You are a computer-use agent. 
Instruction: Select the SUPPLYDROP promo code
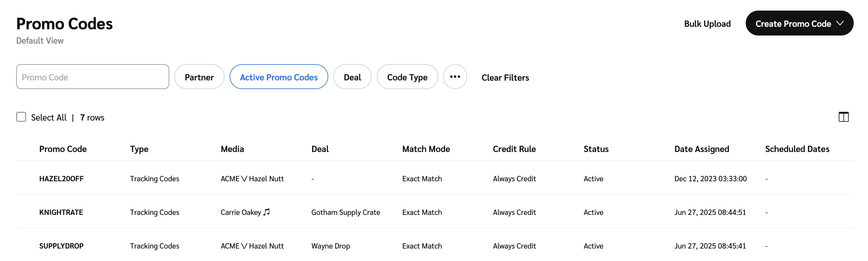pyautogui.click(x=61, y=246)
